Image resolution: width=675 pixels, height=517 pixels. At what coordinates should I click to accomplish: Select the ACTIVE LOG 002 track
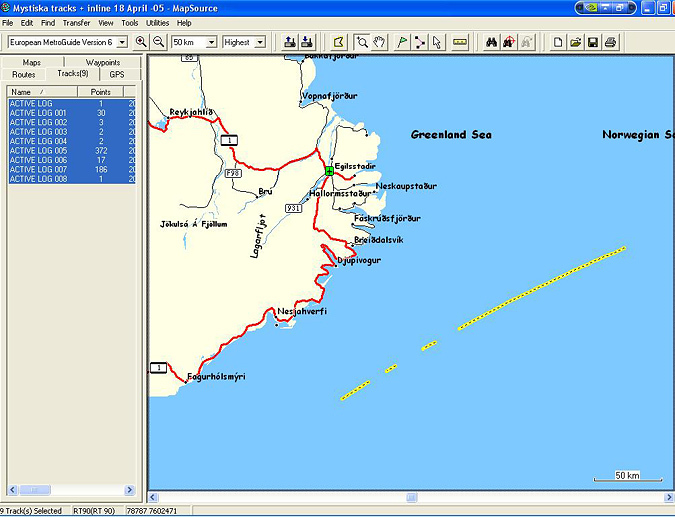[x=72, y=122]
